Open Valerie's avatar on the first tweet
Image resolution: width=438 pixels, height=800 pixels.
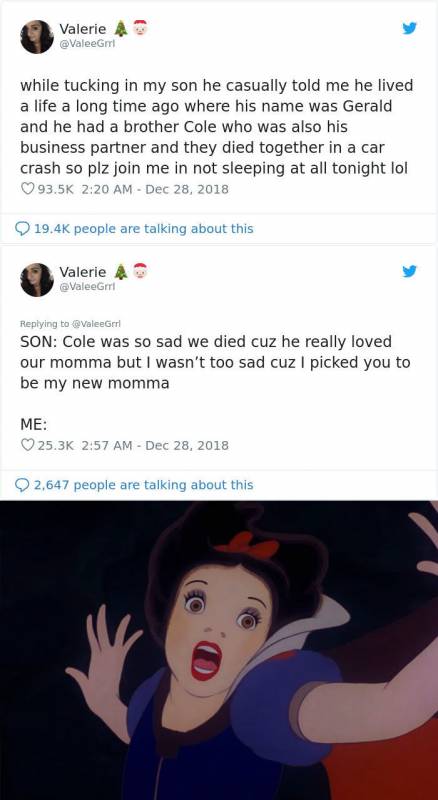(37, 37)
